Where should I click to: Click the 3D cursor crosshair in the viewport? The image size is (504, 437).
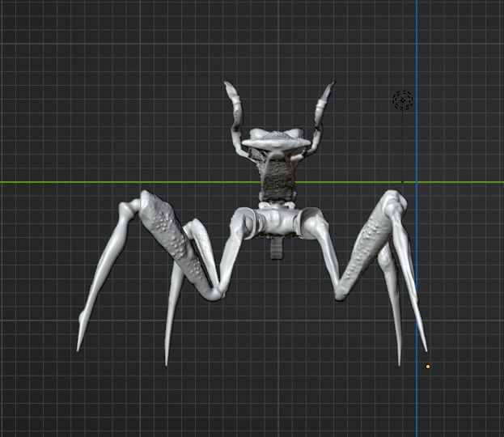click(x=403, y=100)
